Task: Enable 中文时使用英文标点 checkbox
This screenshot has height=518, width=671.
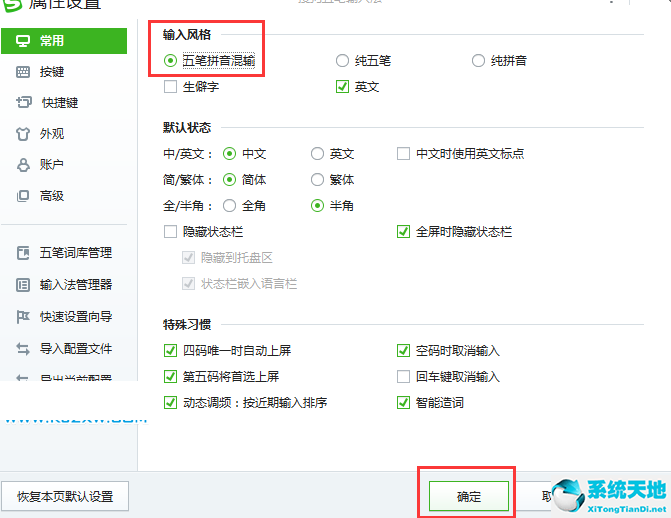Action: point(404,154)
